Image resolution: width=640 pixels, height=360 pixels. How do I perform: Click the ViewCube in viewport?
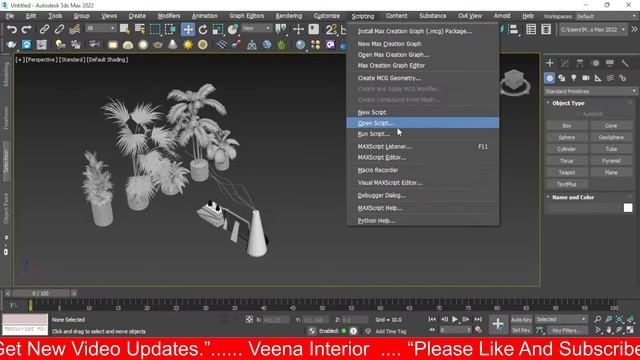click(x=514, y=81)
